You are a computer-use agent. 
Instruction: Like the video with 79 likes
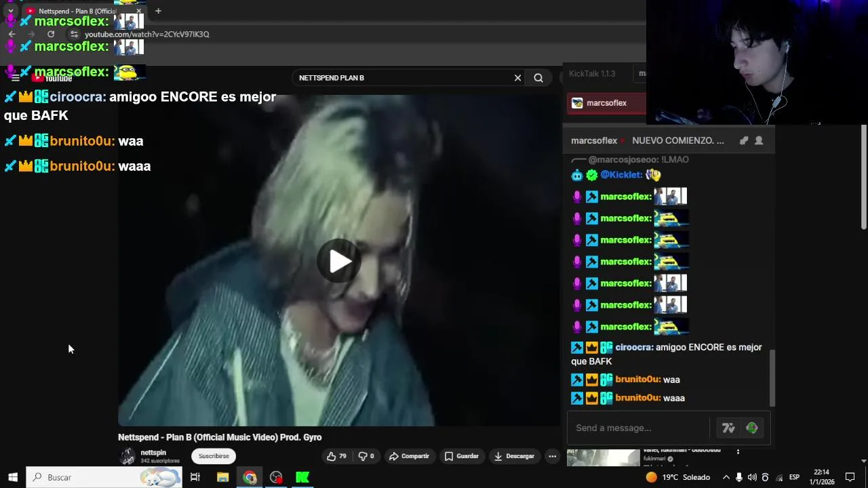(336, 456)
